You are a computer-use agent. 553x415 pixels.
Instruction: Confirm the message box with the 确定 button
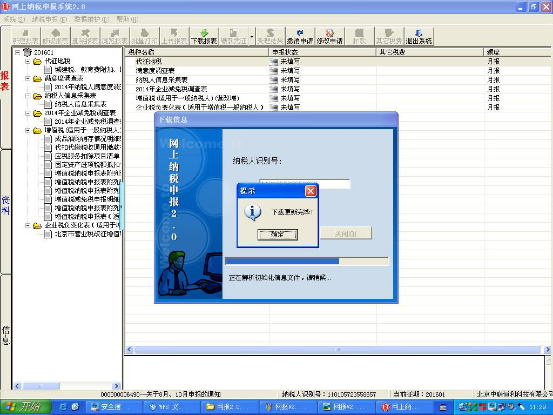tap(278, 234)
